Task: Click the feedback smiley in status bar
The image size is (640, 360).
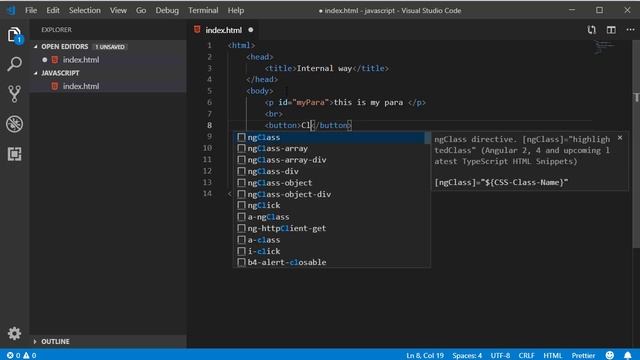Action: tap(609, 355)
